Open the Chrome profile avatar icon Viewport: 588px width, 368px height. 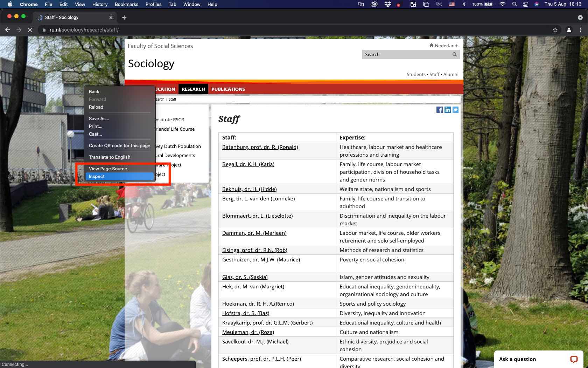pyautogui.click(x=569, y=30)
